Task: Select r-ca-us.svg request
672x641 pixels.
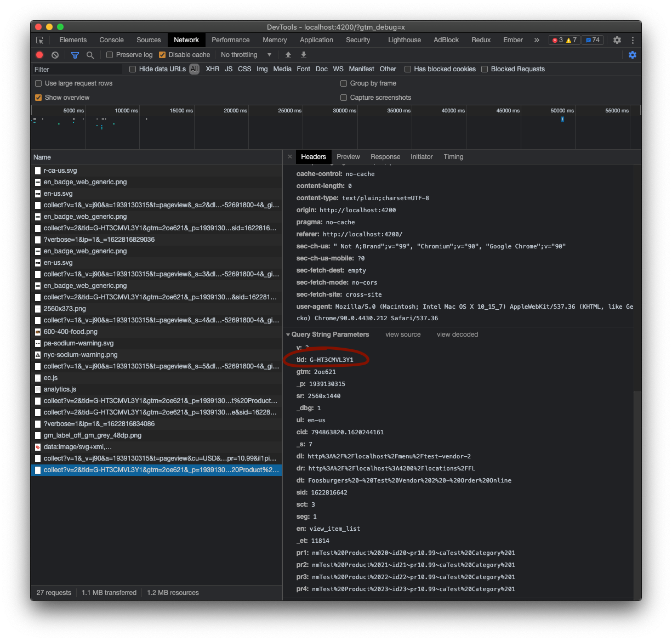Action: [156, 171]
